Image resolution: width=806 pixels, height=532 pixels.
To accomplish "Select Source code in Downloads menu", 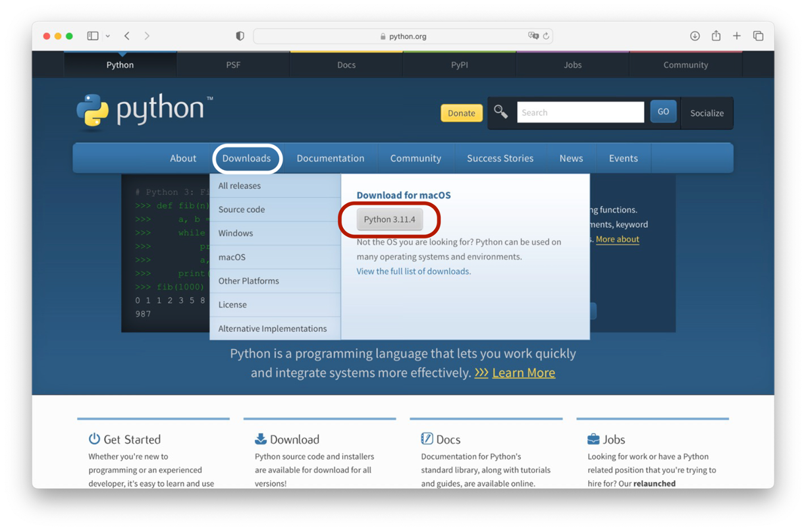I will pos(275,209).
